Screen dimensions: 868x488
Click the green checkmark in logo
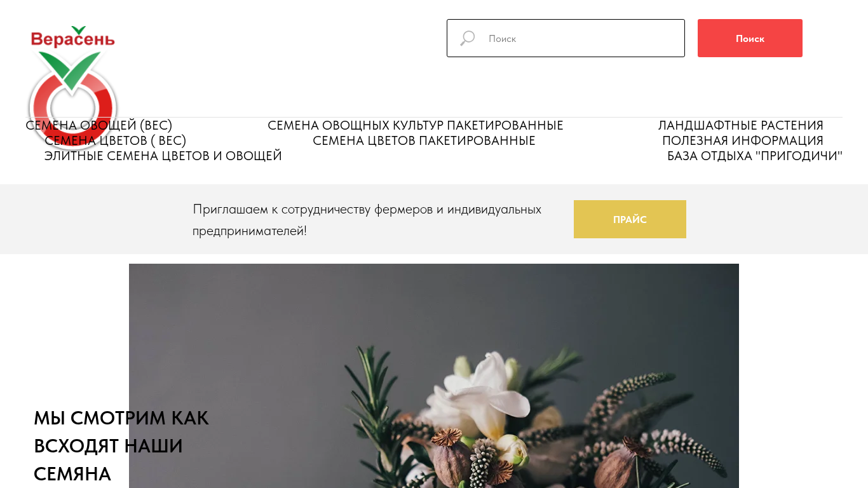click(x=70, y=69)
